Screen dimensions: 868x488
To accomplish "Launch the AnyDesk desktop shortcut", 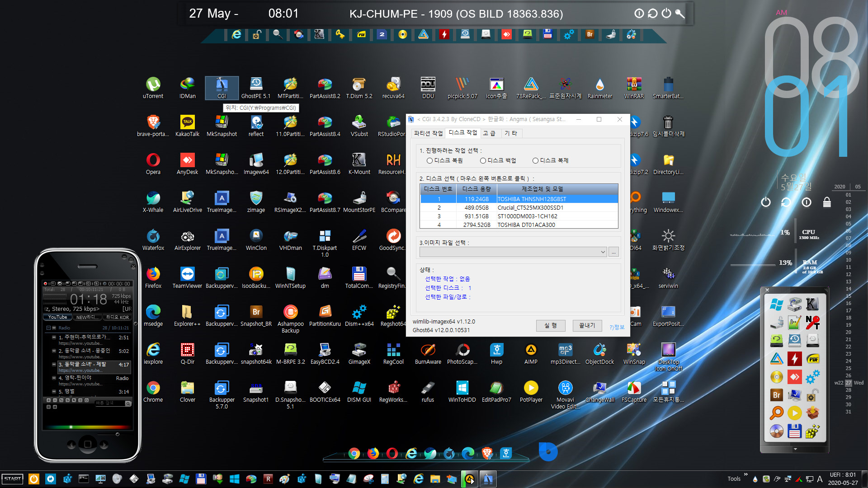I will [x=187, y=164].
